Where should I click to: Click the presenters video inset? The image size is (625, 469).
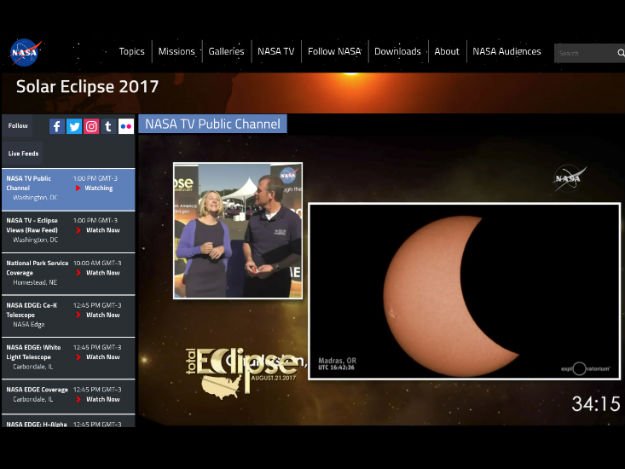pyautogui.click(x=238, y=230)
